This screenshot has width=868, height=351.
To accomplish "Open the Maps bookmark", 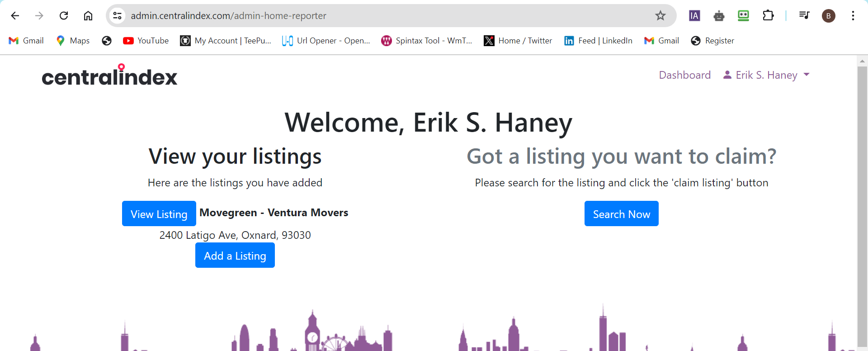I will (73, 41).
